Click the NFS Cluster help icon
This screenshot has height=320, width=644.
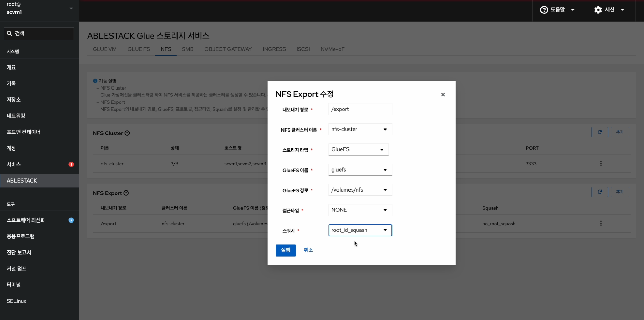pyautogui.click(x=127, y=133)
